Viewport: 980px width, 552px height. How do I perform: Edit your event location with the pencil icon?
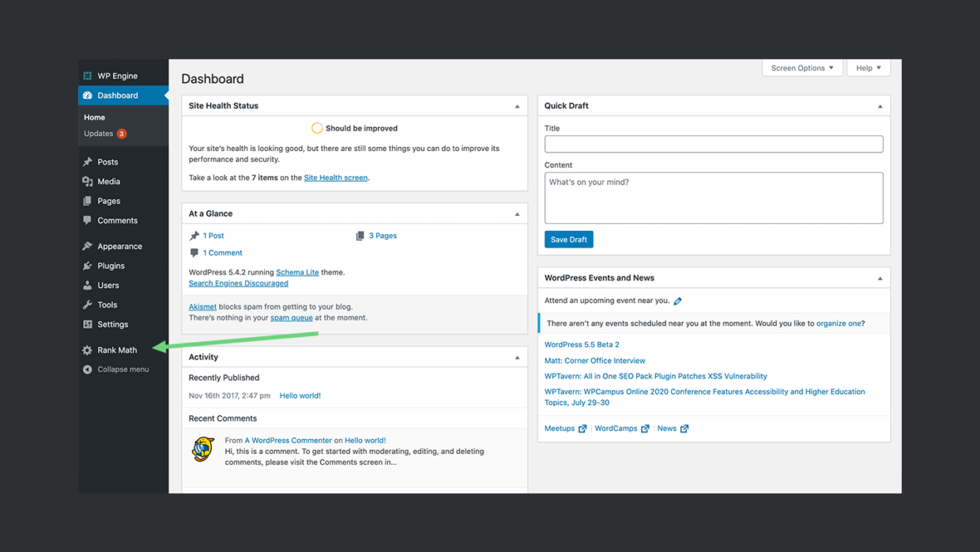coord(677,301)
